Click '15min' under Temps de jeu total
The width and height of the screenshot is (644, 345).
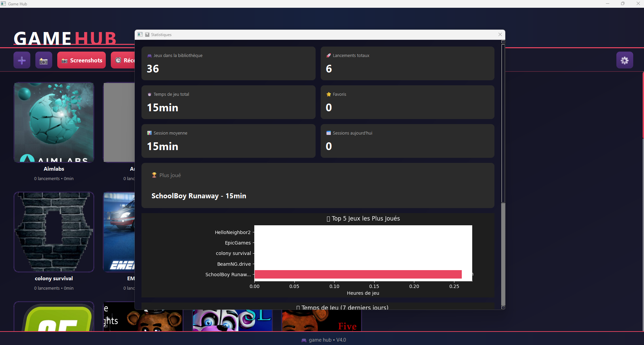(163, 108)
